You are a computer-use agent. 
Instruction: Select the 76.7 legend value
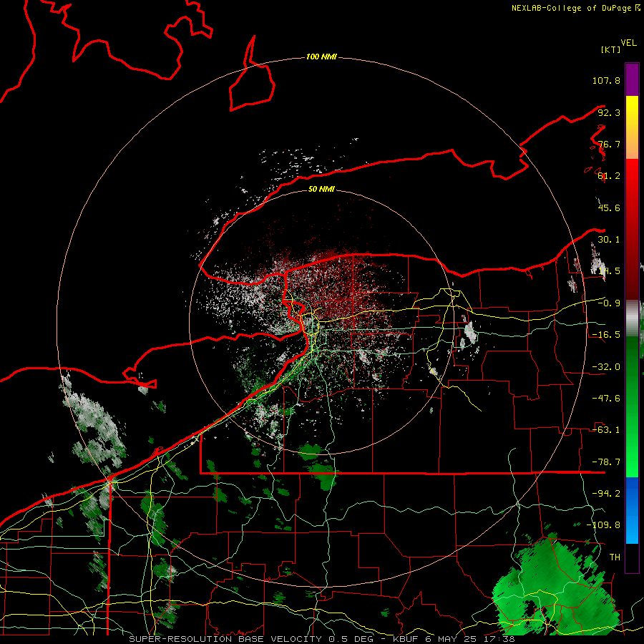click(609, 144)
